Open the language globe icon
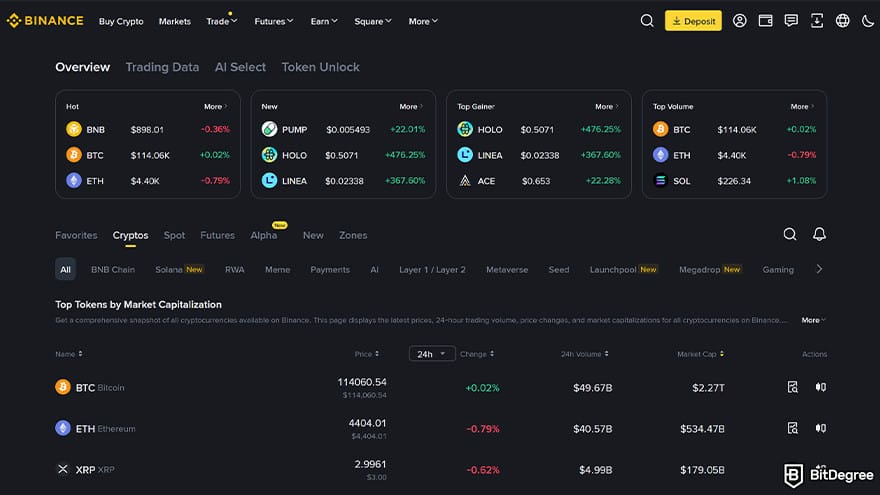 pos(842,21)
